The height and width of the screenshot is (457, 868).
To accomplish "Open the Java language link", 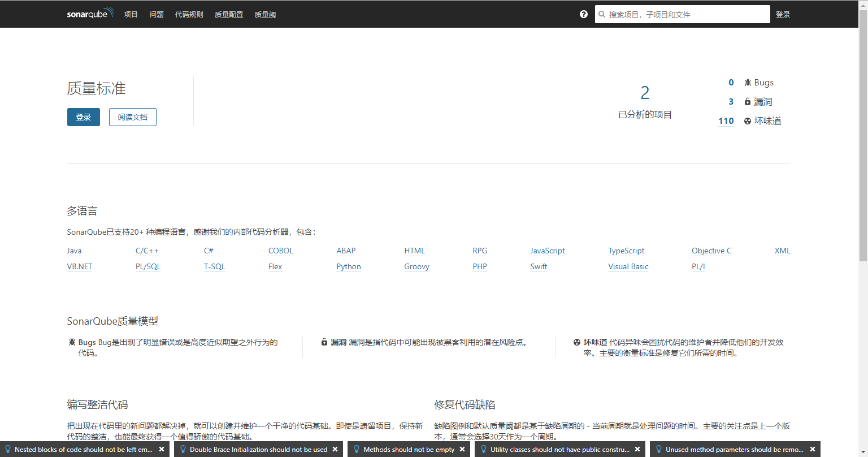I will (74, 251).
